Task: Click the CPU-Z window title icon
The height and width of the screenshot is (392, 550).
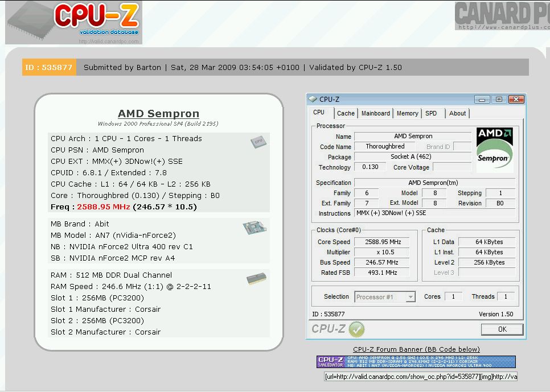Action: (313, 99)
